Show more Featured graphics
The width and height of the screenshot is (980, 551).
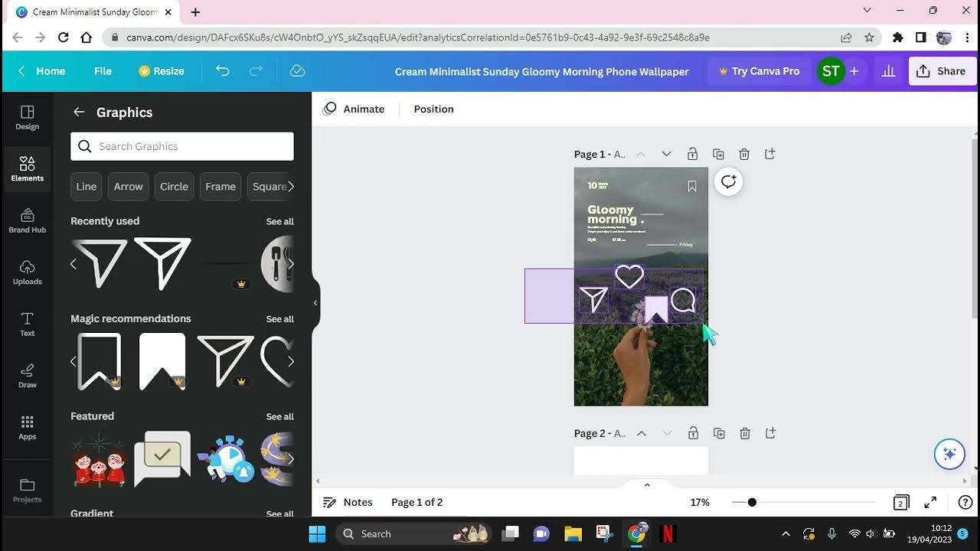click(x=290, y=459)
